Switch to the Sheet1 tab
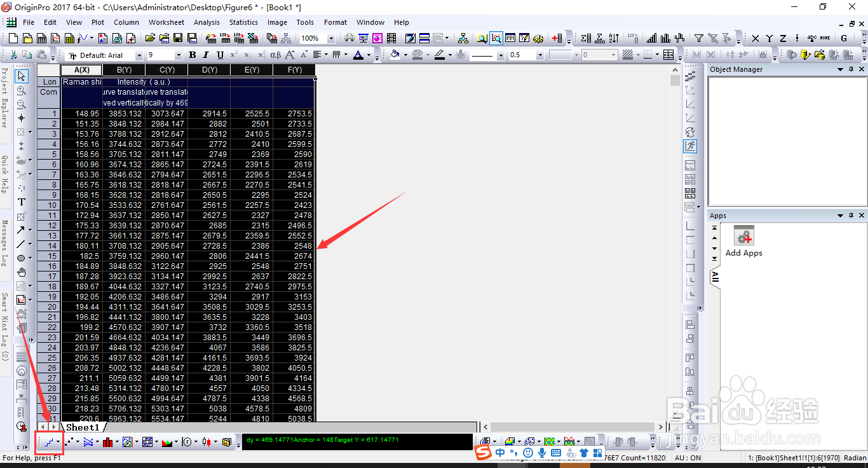 83,427
